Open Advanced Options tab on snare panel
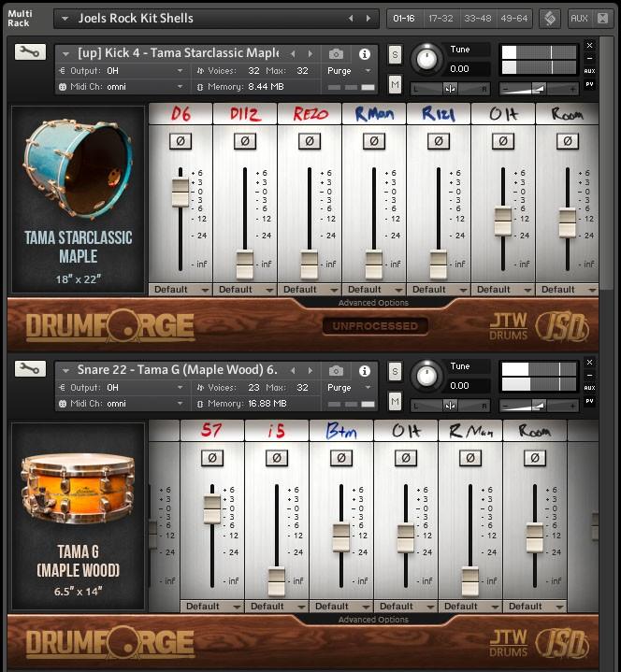 tap(373, 620)
